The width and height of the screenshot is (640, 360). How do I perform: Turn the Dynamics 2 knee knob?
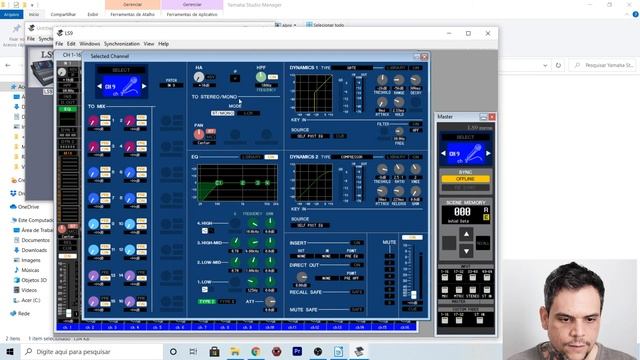[416, 169]
